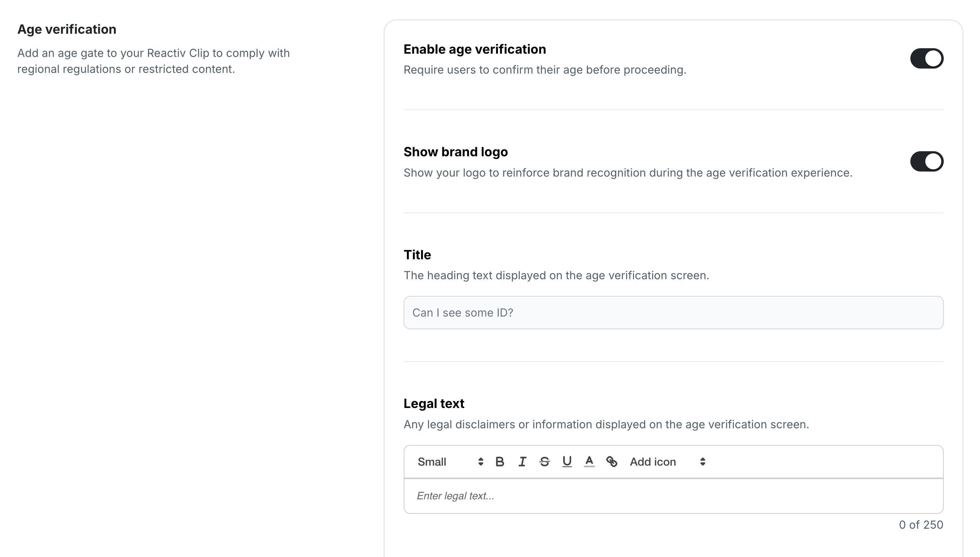Toggle bold formatting in legal text toolbar

pyautogui.click(x=499, y=462)
